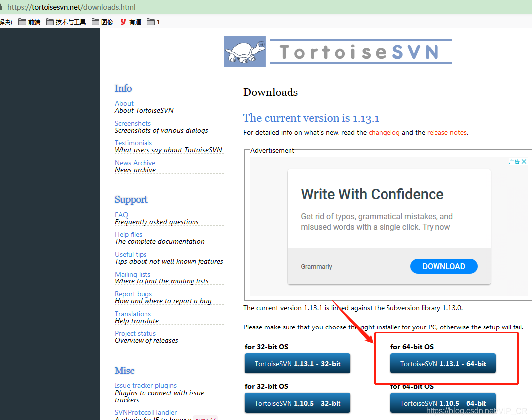Screen dimensions: 532x420
Task: Open the Help files link
Action: pos(128,234)
